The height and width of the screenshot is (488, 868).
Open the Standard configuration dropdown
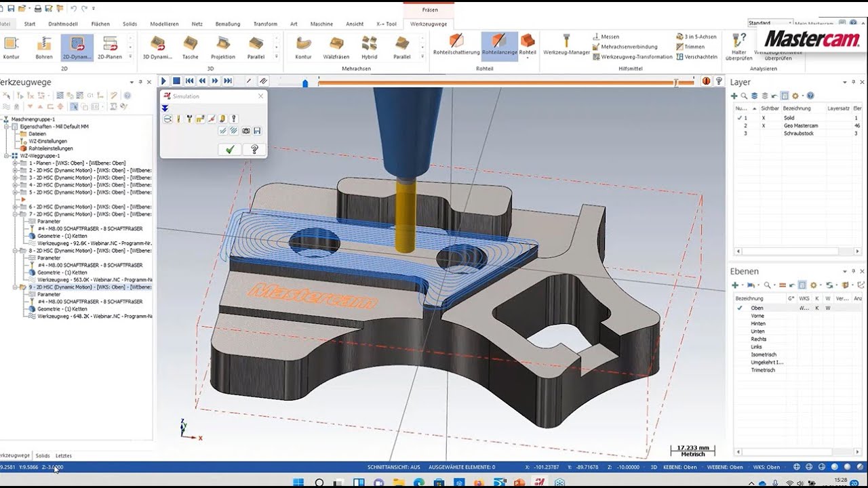click(x=789, y=22)
